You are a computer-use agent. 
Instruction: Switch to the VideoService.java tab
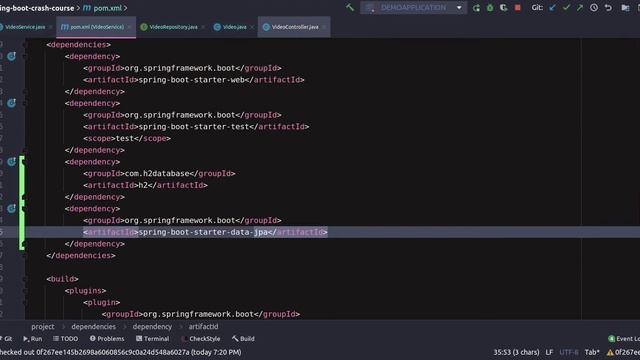point(25,27)
